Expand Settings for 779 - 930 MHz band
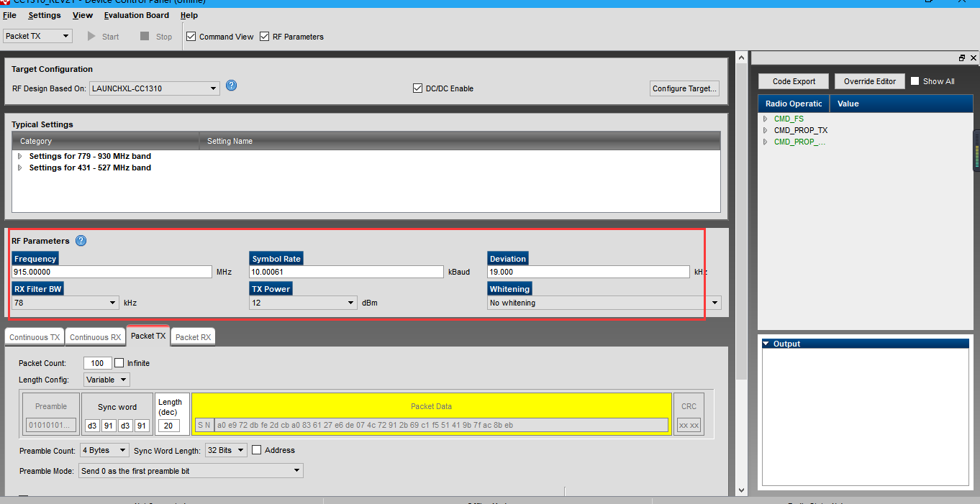 [x=19, y=156]
